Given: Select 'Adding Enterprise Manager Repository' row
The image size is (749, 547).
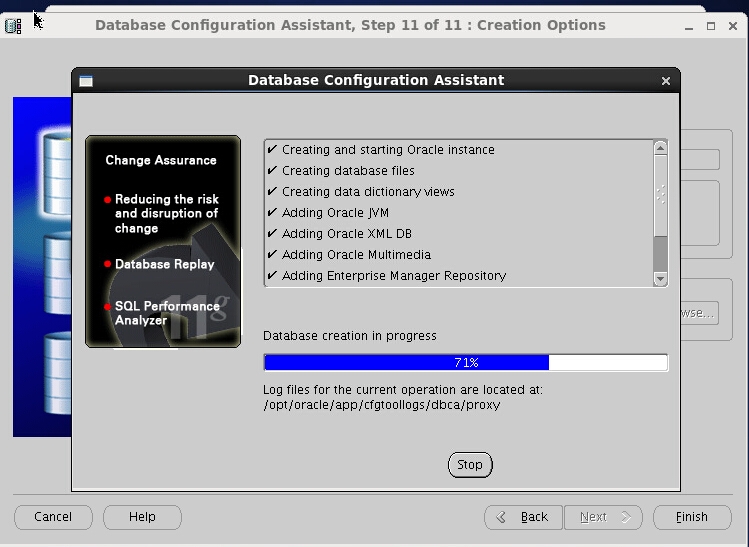Looking at the screenshot, I should pyautogui.click(x=460, y=276).
